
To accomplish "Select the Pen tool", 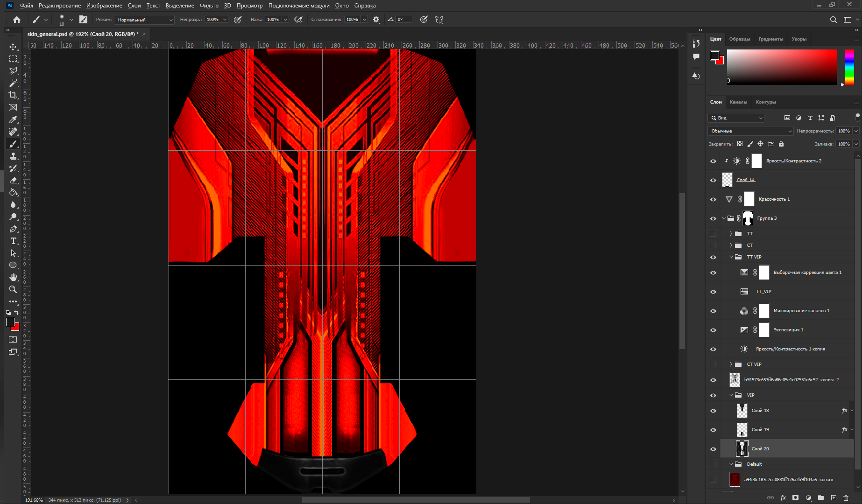I will click(13, 229).
